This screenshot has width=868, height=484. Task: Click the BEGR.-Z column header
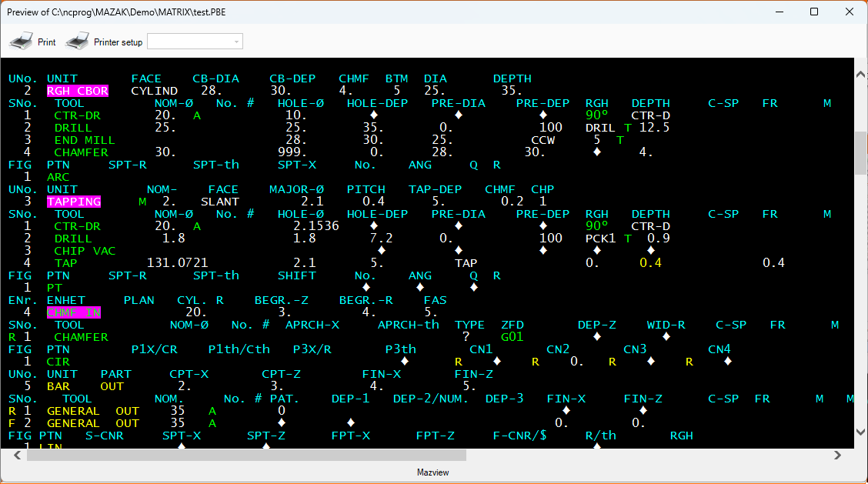pos(281,300)
